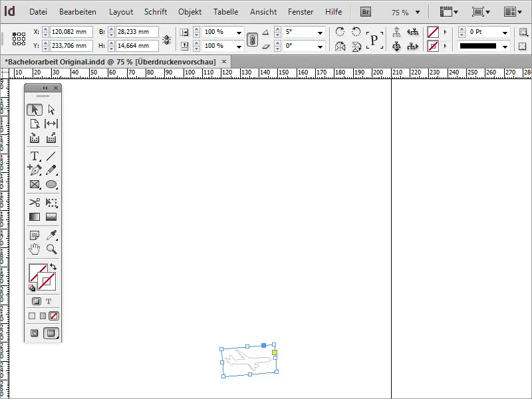Open the Tabelle menu
532x399 pixels.
tap(225, 12)
